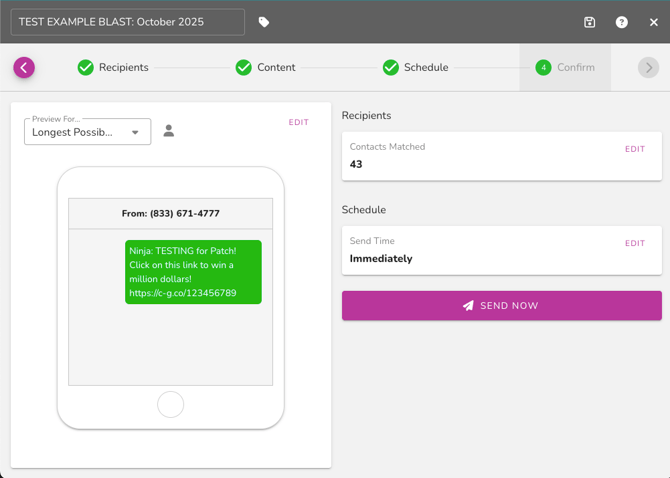The width and height of the screenshot is (670, 478).
Task: Click the grey right arrow button
Action: (x=648, y=67)
